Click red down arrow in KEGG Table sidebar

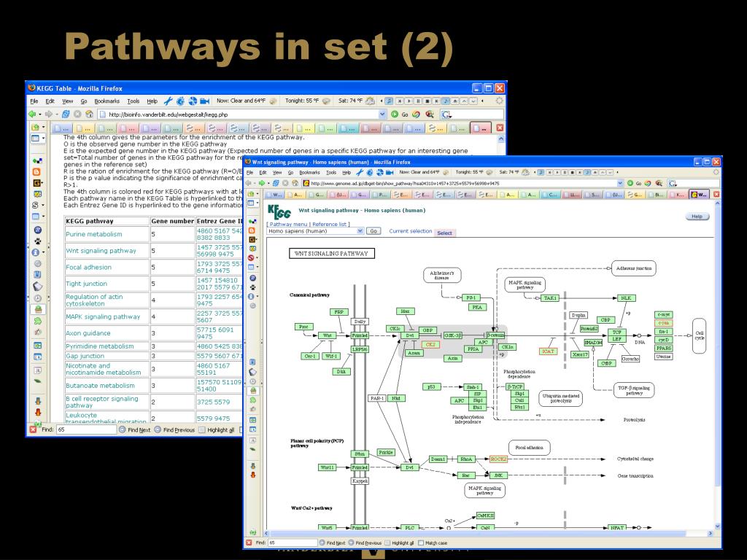[38, 413]
